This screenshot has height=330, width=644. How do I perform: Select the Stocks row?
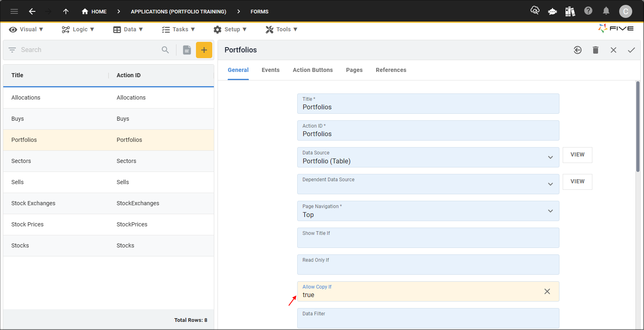click(109, 245)
